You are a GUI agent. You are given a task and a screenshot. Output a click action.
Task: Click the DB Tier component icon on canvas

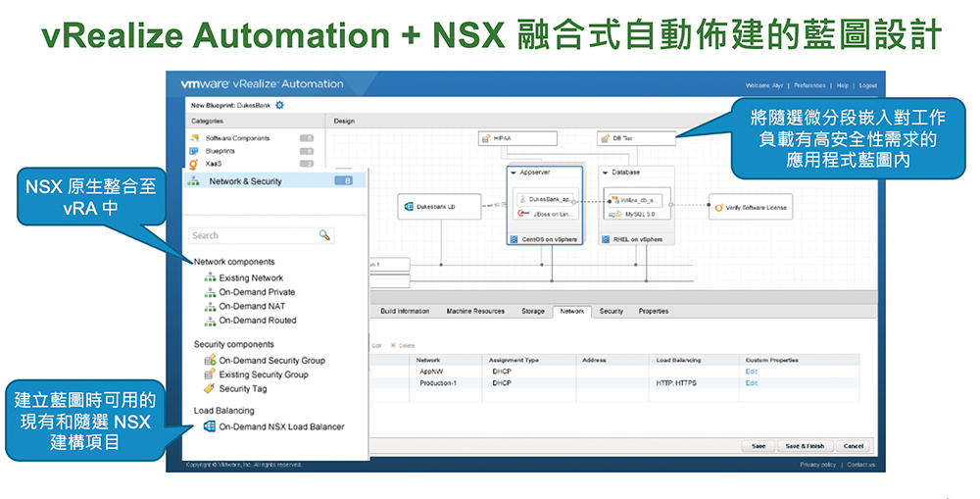pos(605,139)
